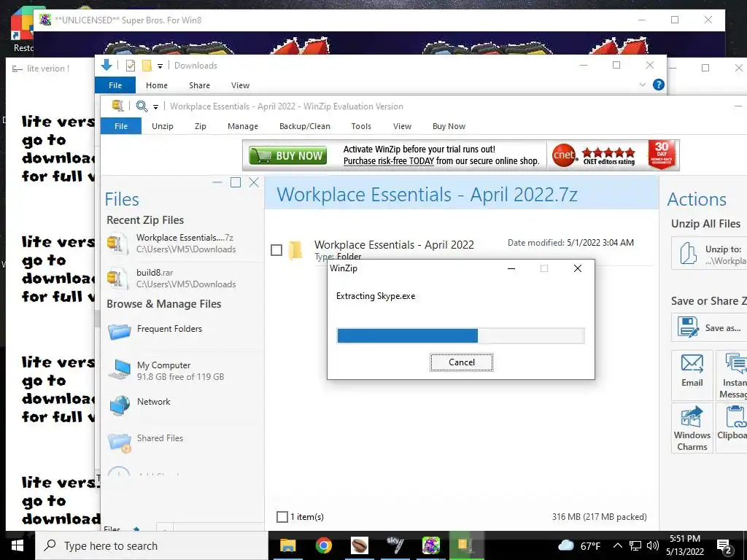747x560 pixels.
Task: Click the taskbar search box
Action: [x=152, y=545]
